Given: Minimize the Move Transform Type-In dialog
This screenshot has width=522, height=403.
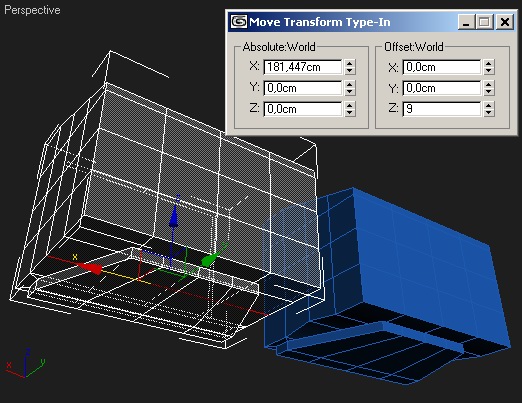Looking at the screenshot, I should pos(466,22).
